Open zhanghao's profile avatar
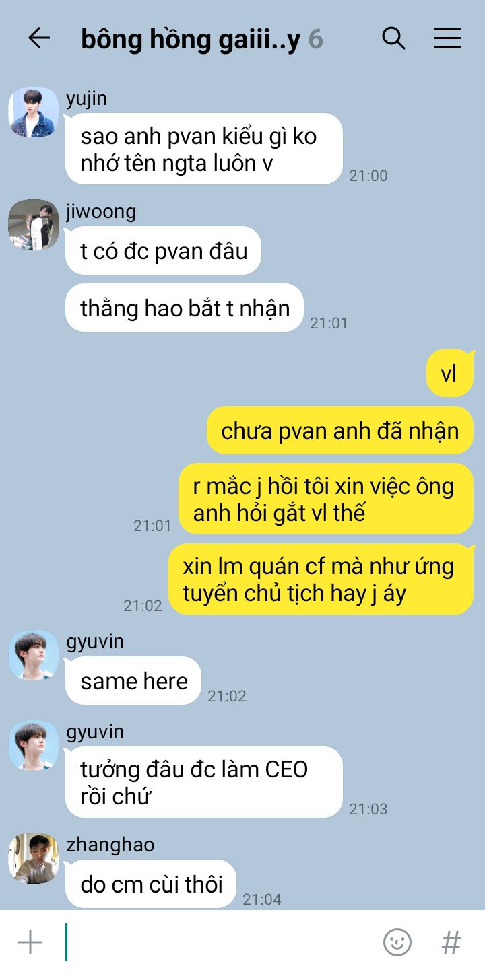 coord(33,858)
